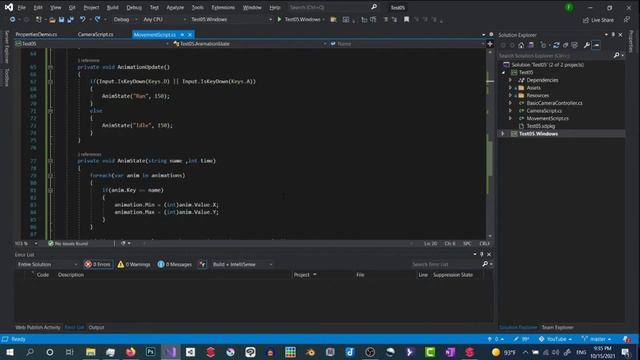Click the Error List build filter icon
The height and width of the screenshot is (360, 640).
click(202, 264)
